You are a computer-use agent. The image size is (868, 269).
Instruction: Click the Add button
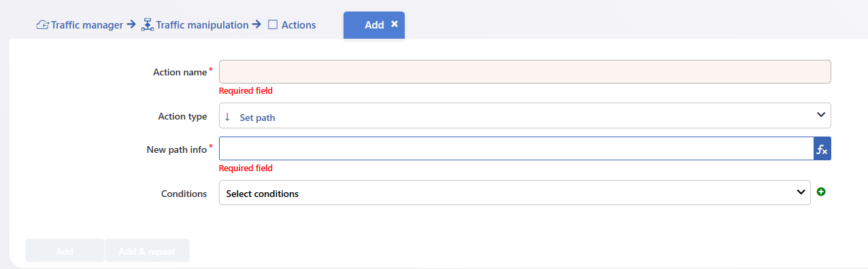(x=65, y=251)
